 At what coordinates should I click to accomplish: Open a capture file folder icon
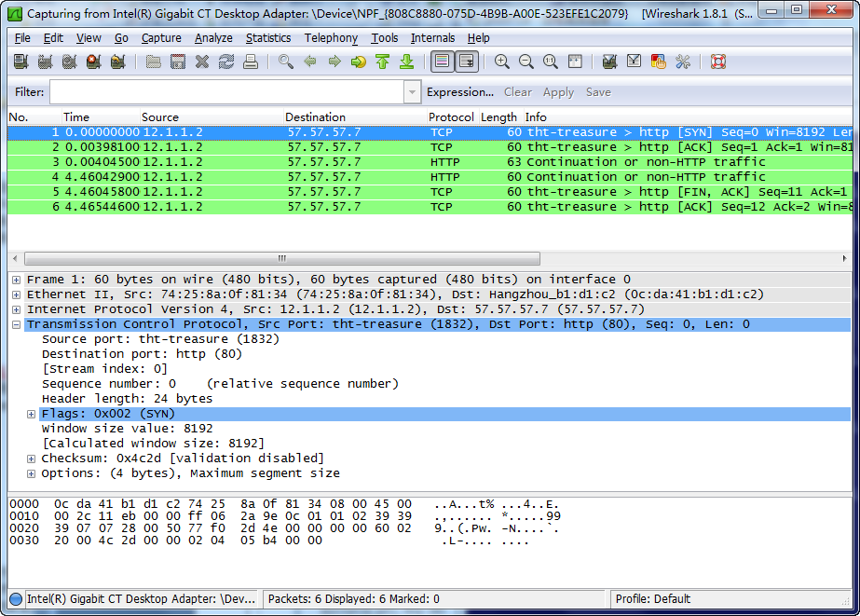coord(153,62)
